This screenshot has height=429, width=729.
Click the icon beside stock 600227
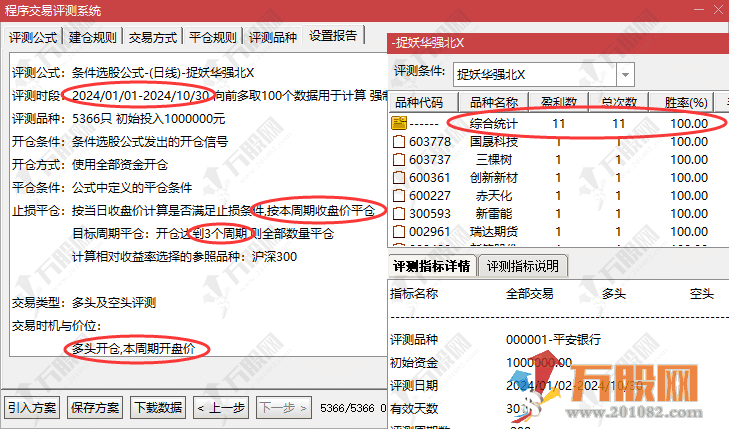coord(400,195)
